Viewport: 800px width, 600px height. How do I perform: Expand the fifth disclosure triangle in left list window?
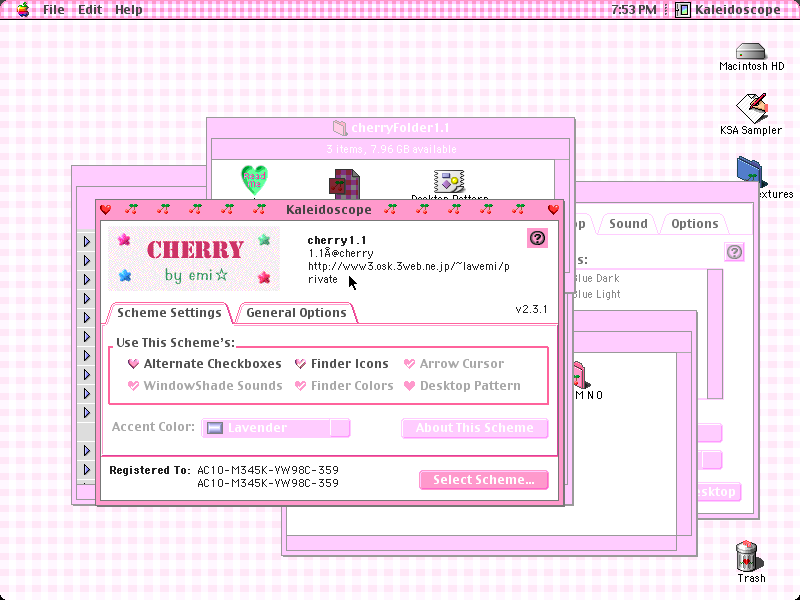point(87,317)
